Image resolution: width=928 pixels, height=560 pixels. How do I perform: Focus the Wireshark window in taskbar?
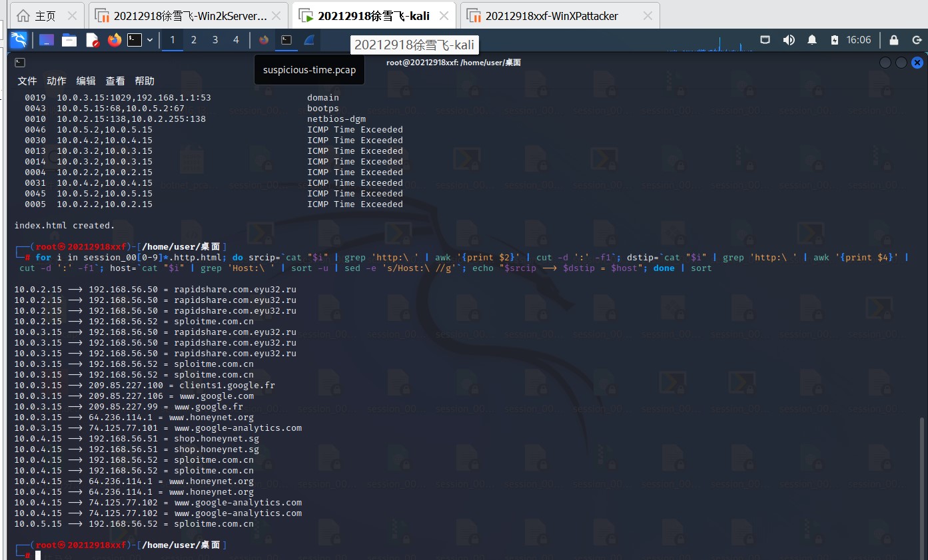tap(309, 40)
